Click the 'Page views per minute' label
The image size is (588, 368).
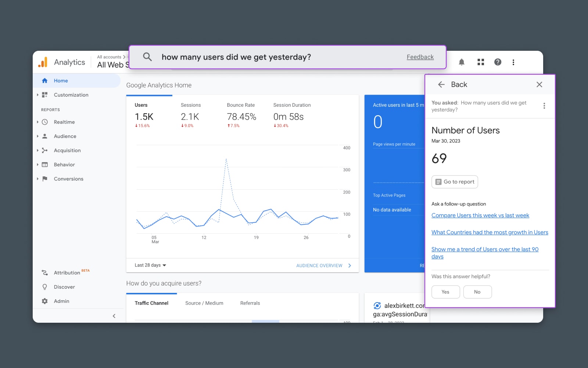click(394, 144)
